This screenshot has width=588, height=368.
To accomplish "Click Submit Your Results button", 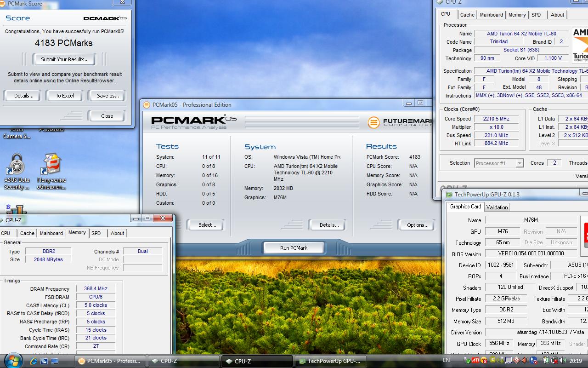I will (x=64, y=59).
